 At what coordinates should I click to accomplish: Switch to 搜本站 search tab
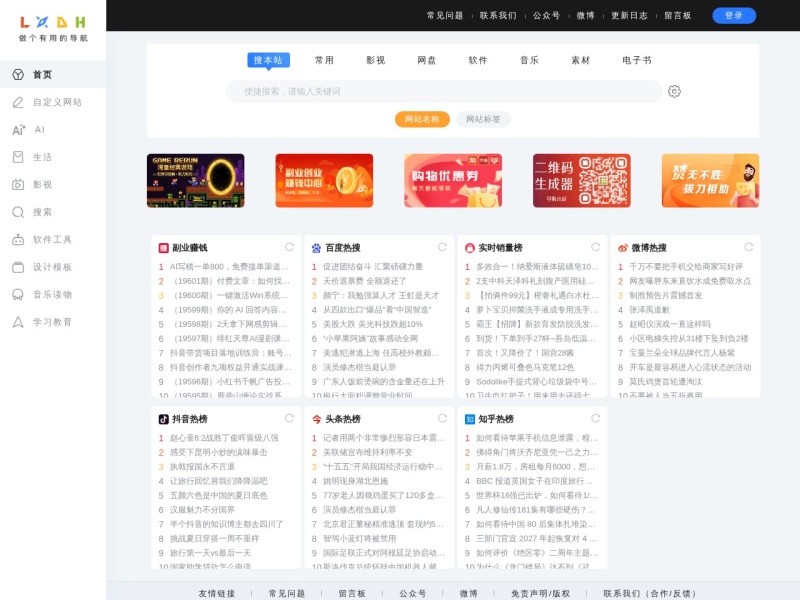(x=268, y=60)
